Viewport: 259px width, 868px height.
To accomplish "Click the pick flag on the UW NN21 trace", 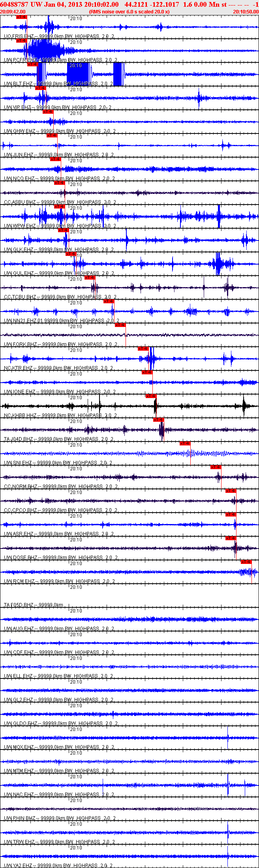I will click(x=109, y=301).
